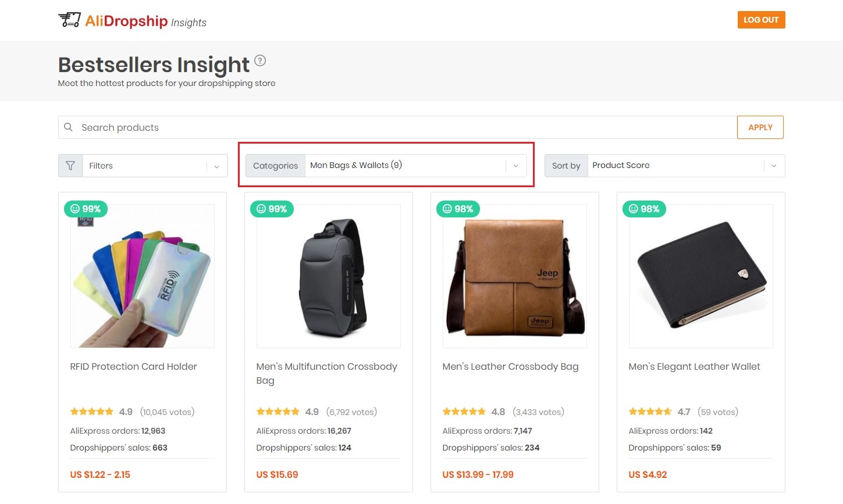Viewport: 843px width, 504px height.
Task: Click star rating of Men's Leather Crossbody Bag
Action: pyautogui.click(x=464, y=412)
